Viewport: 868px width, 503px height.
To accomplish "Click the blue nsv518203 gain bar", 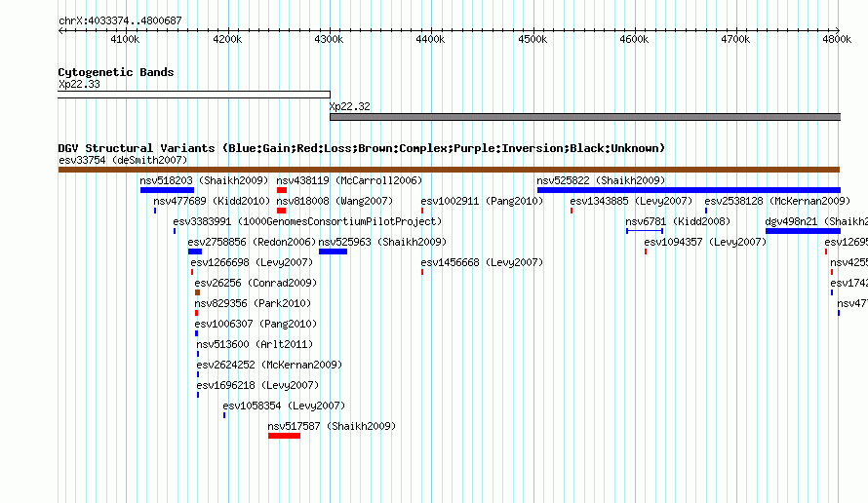I will [x=167, y=190].
